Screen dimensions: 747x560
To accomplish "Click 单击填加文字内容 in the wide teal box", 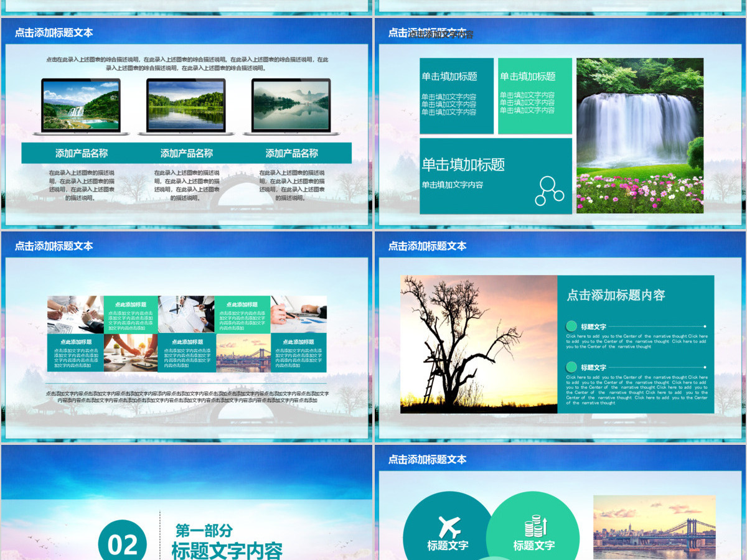I will tap(452, 185).
